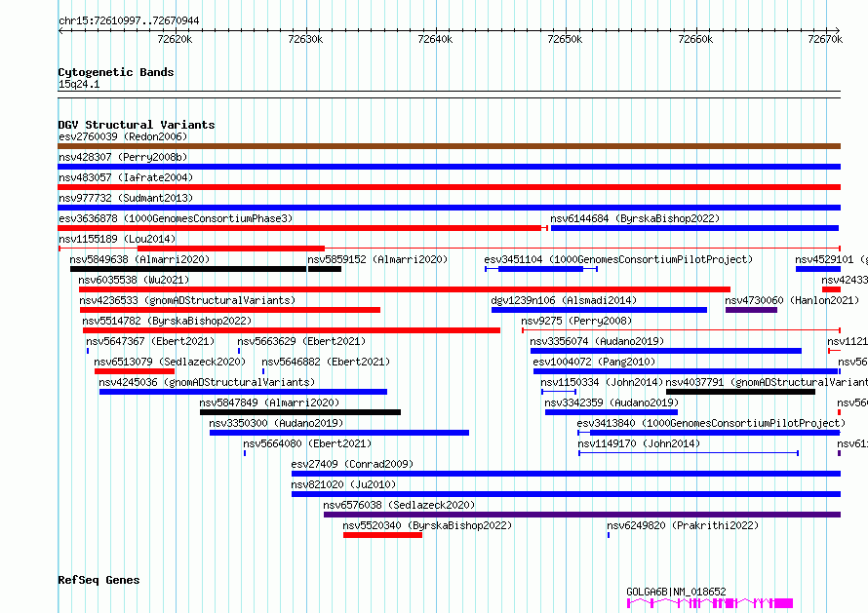This screenshot has height=613, width=868.
Task: Select nsv1150334 (John2014) label
Action: tap(602, 382)
